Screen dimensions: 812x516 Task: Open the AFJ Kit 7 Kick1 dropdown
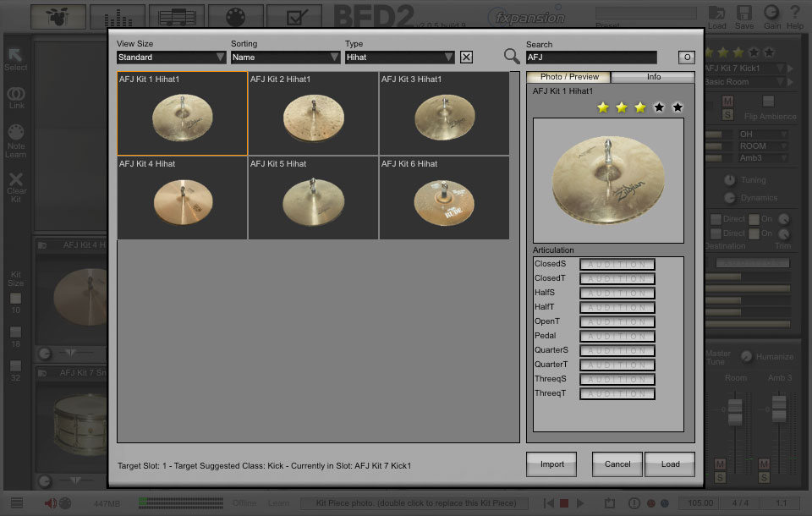pyautogui.click(x=744, y=68)
